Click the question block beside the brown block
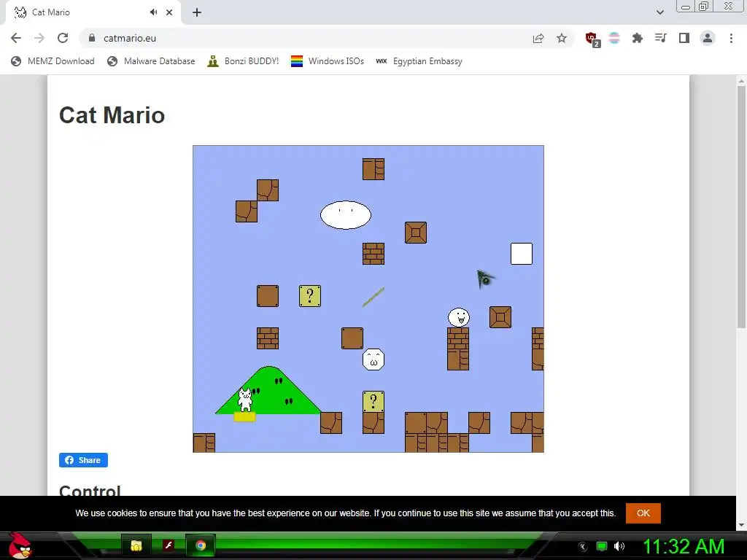This screenshot has height=560, width=747. 309,296
